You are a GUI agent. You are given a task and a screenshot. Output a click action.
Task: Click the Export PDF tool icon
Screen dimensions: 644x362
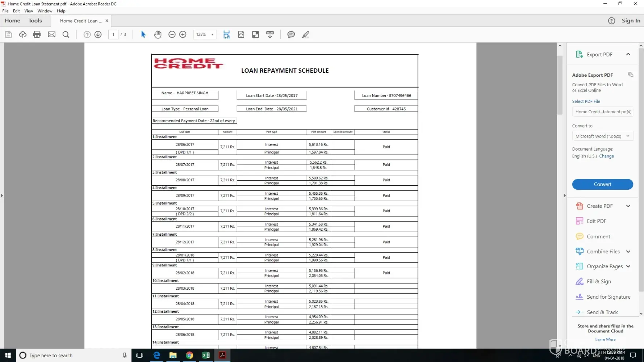pyautogui.click(x=579, y=54)
